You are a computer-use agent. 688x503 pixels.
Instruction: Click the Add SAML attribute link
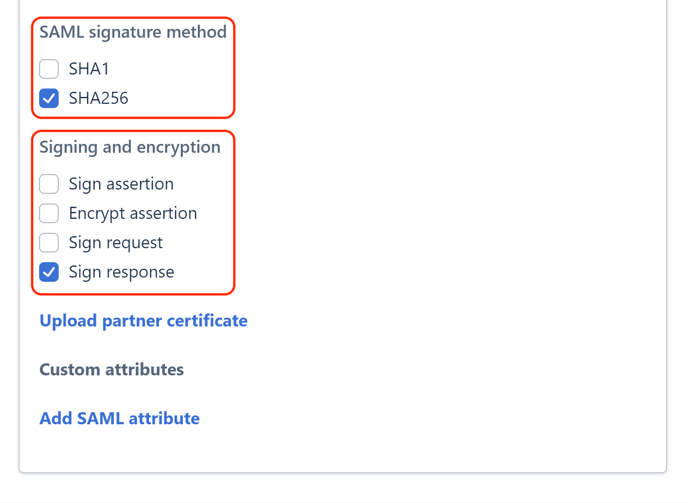(x=119, y=418)
